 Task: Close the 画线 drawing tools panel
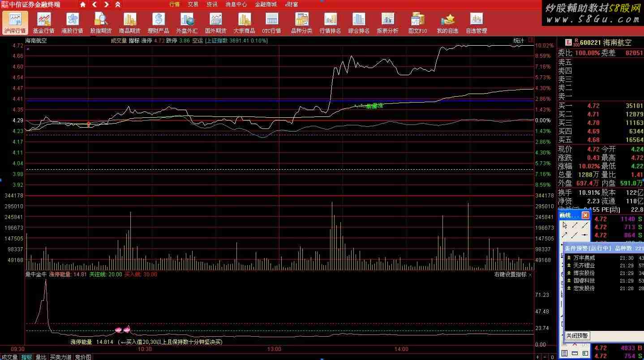585,215
